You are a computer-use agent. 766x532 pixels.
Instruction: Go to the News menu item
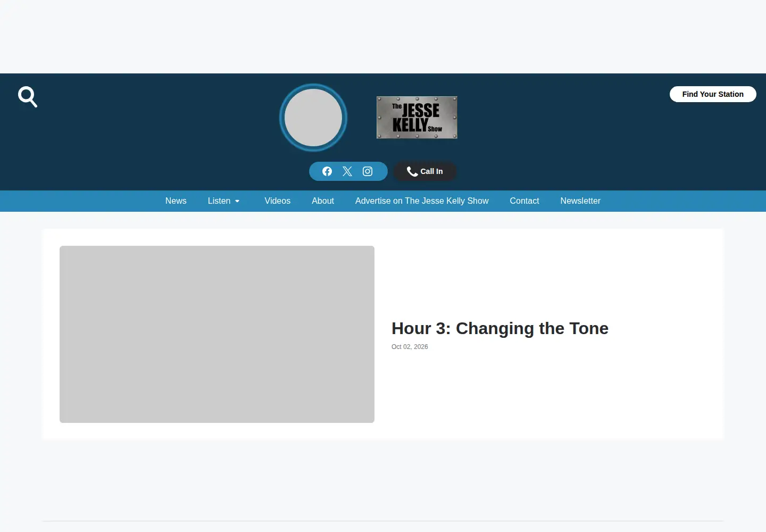(176, 201)
